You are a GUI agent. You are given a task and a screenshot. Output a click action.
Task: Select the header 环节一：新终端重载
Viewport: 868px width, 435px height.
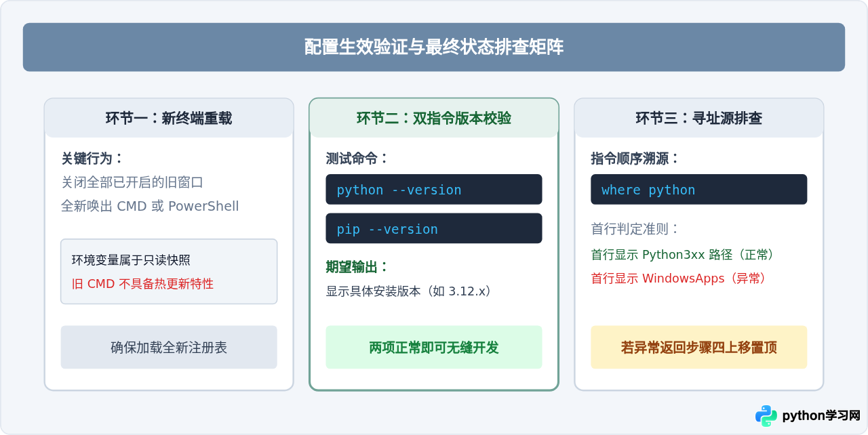pyautogui.click(x=169, y=119)
